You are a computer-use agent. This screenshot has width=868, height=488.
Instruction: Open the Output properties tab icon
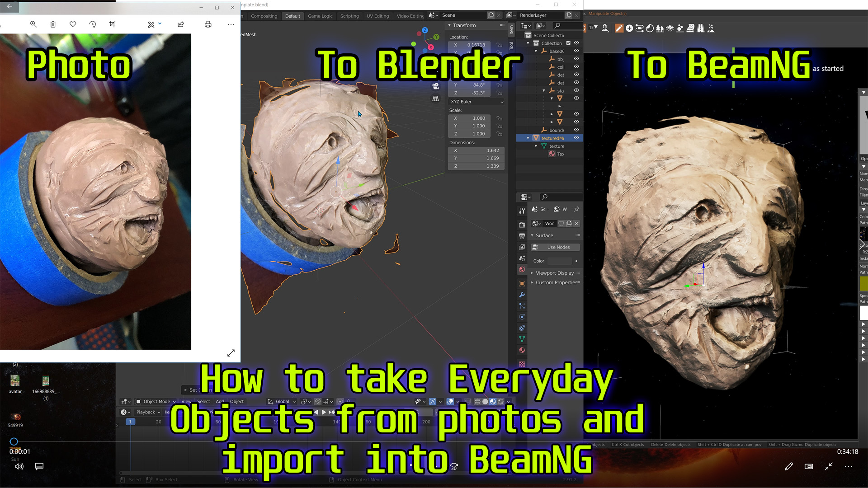pyautogui.click(x=522, y=236)
